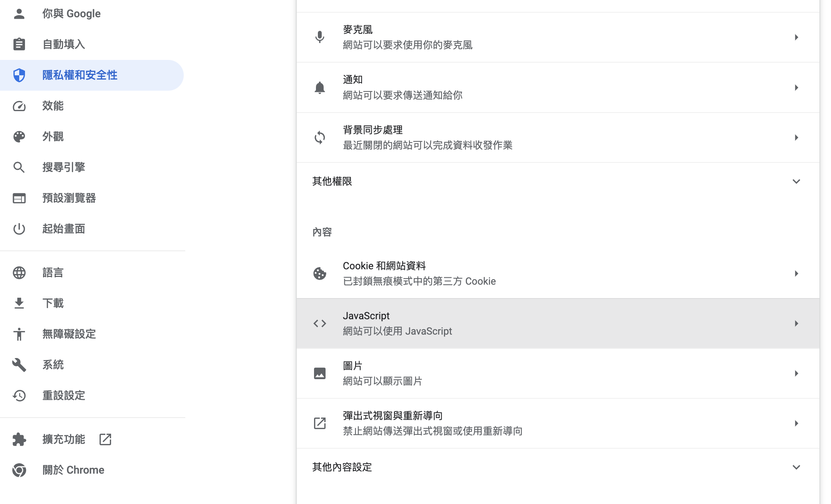Click the external link icon beside 擴充功能
831x504 pixels.
coord(105,439)
